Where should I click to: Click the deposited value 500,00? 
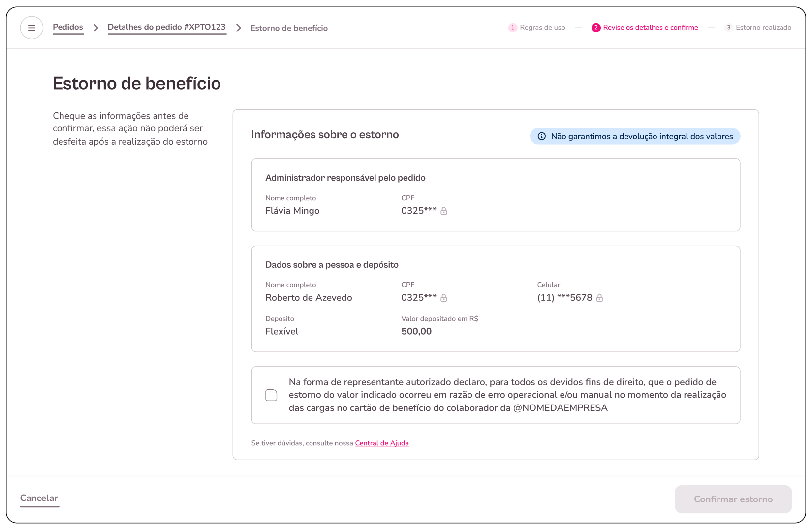(x=416, y=331)
